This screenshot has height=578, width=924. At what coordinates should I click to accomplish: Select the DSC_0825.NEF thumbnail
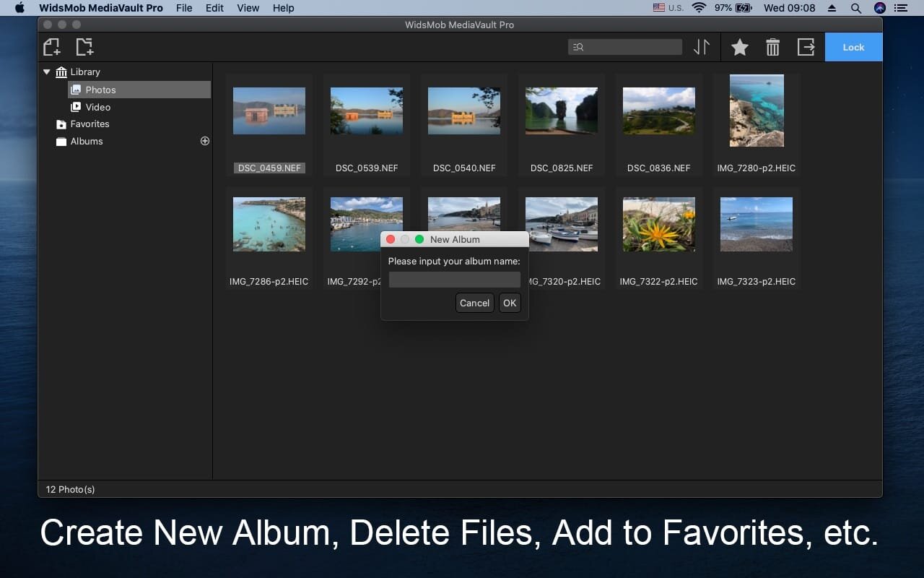[562, 111]
